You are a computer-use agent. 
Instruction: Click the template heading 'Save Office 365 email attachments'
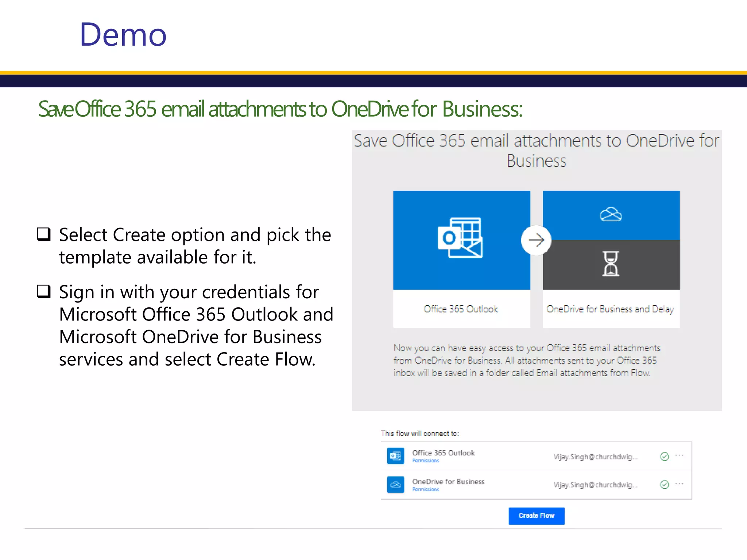(x=537, y=151)
